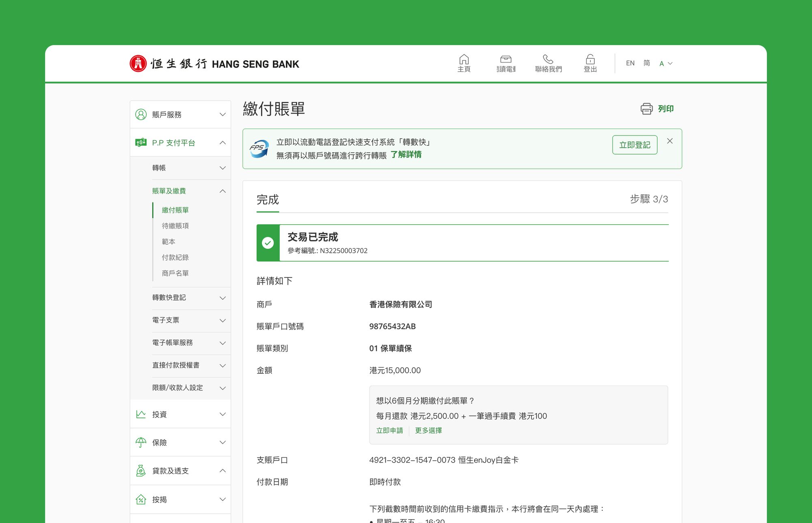Click the 立即登記 button
The height and width of the screenshot is (523, 812).
(x=635, y=145)
